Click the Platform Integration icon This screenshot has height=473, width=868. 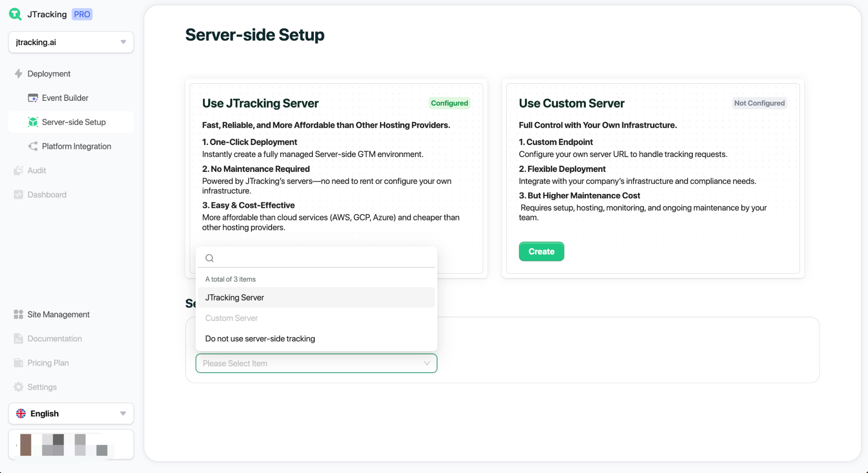click(33, 146)
